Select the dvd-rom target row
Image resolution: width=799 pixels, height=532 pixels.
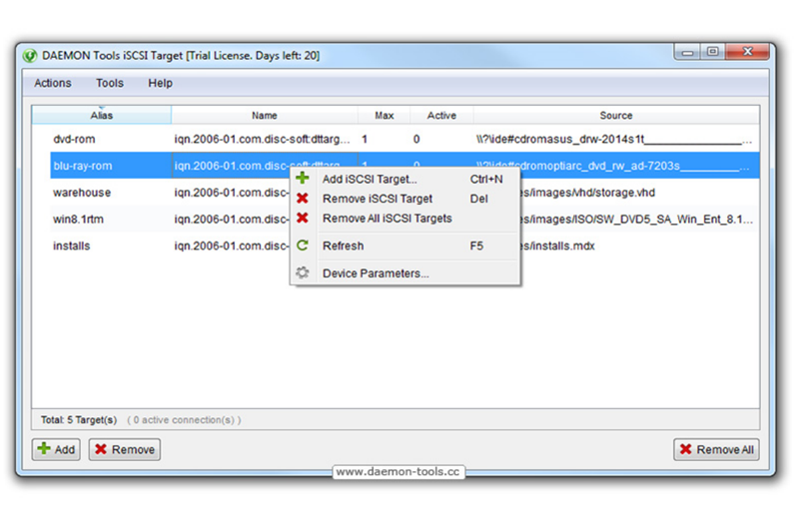[404, 139]
